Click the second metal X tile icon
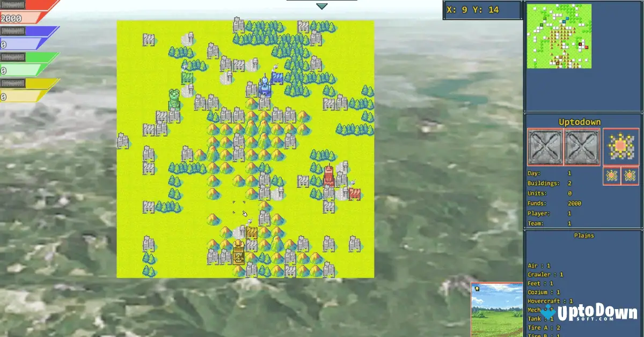The height and width of the screenshot is (337, 644). pos(582,145)
